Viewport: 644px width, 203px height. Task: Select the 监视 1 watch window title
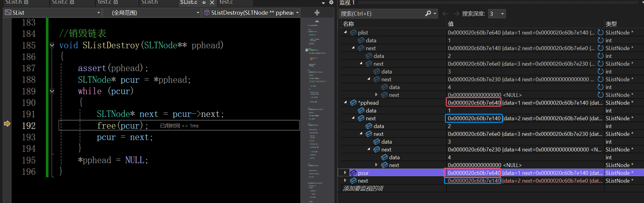pos(347,3)
